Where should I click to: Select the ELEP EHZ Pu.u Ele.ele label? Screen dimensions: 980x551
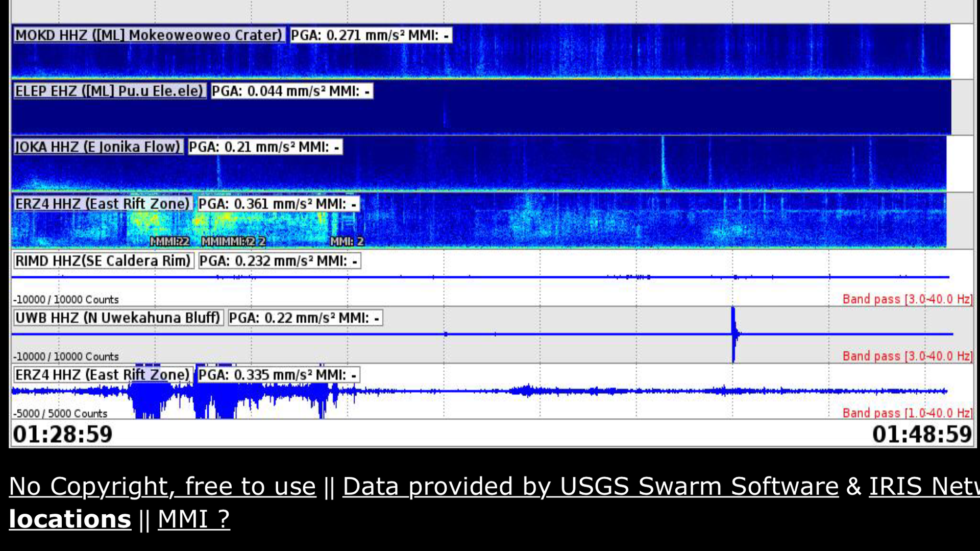point(109,91)
